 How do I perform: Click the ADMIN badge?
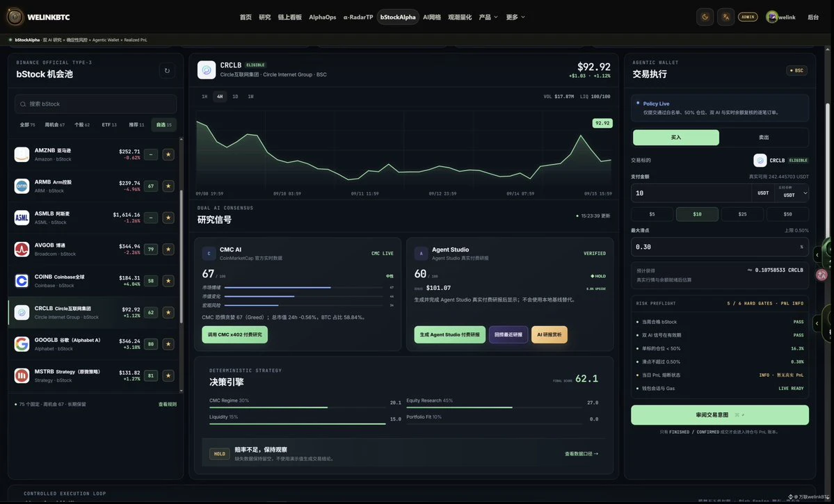748,17
